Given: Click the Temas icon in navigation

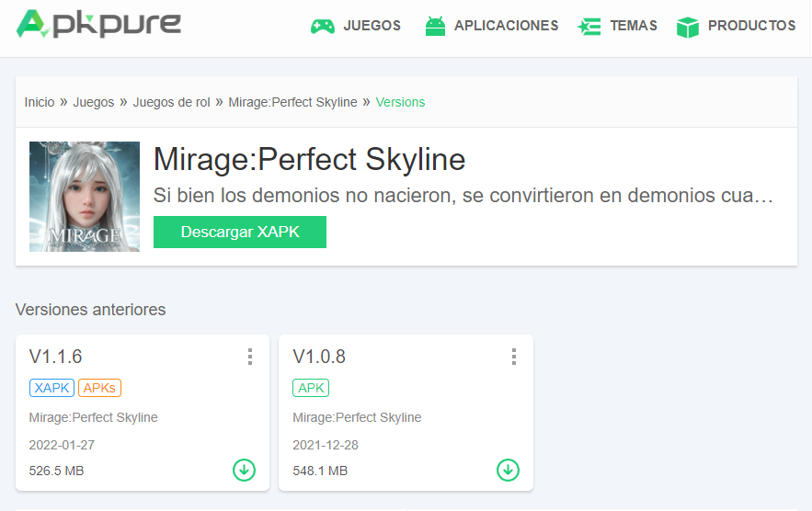Looking at the screenshot, I should 589,27.
